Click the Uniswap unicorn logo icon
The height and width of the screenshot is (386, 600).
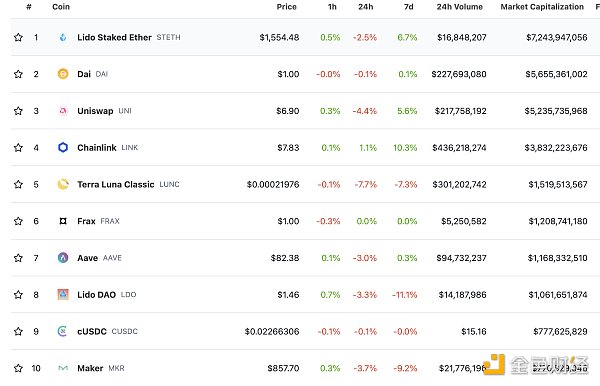coord(63,111)
